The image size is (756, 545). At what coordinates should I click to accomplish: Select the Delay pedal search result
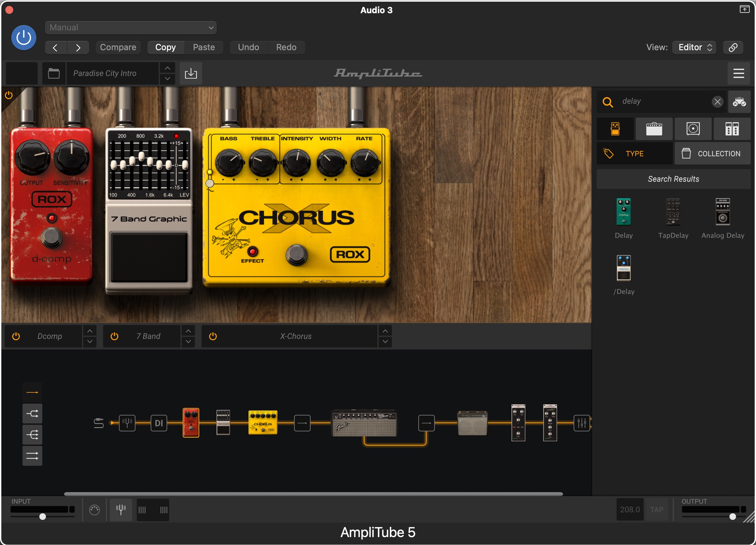coord(624,219)
